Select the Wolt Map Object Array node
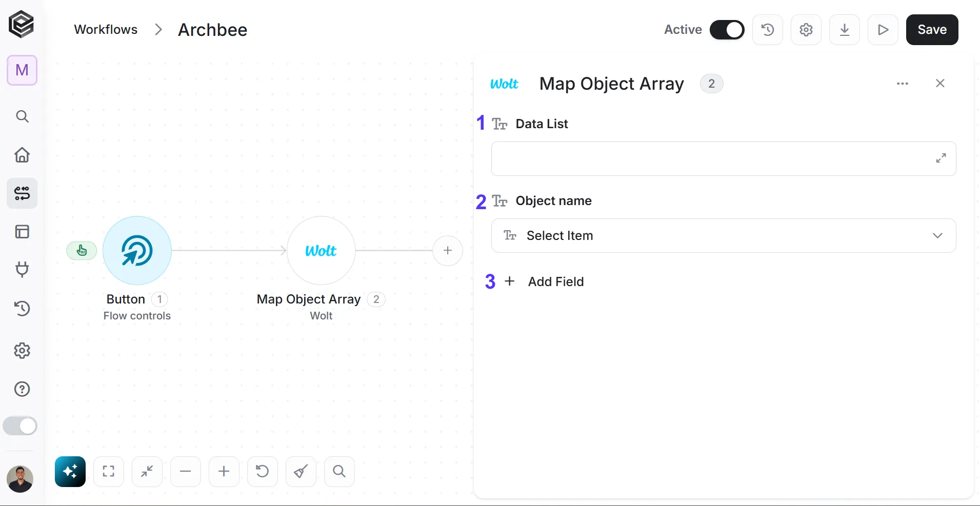 [321, 250]
